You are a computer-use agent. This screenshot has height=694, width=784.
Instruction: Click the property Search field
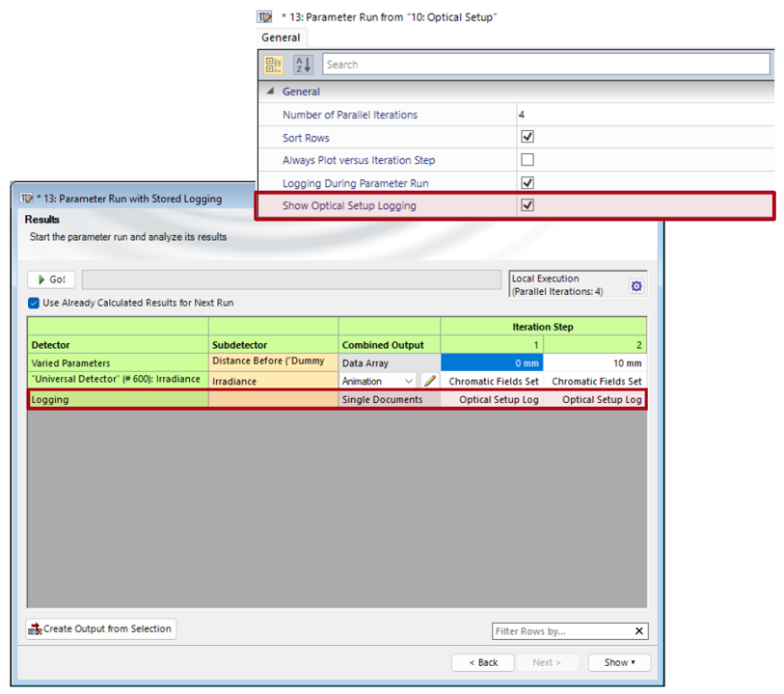(x=545, y=65)
